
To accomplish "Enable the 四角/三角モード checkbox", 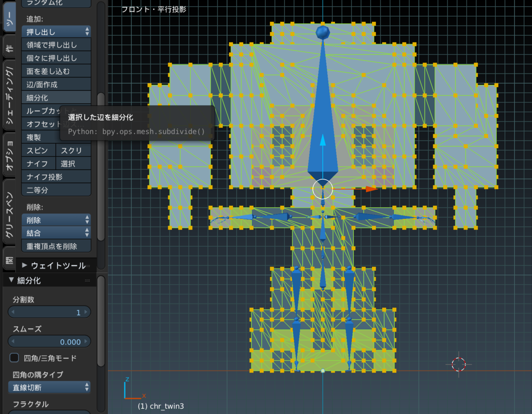I will point(14,358).
